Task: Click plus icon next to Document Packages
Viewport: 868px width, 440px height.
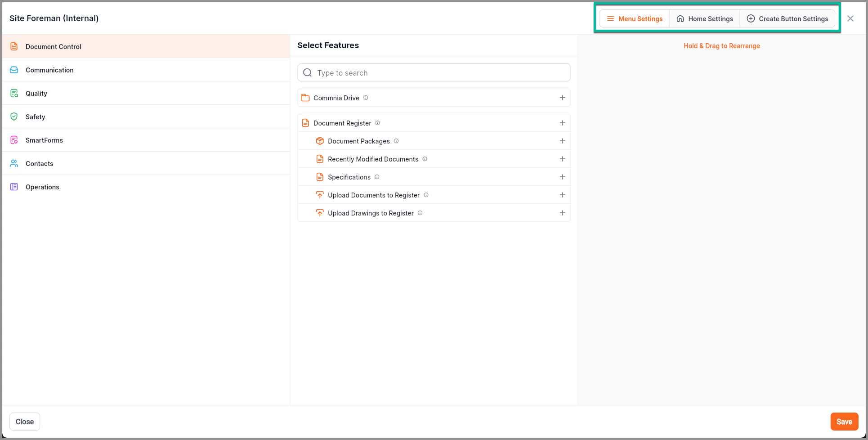Action: [562, 141]
